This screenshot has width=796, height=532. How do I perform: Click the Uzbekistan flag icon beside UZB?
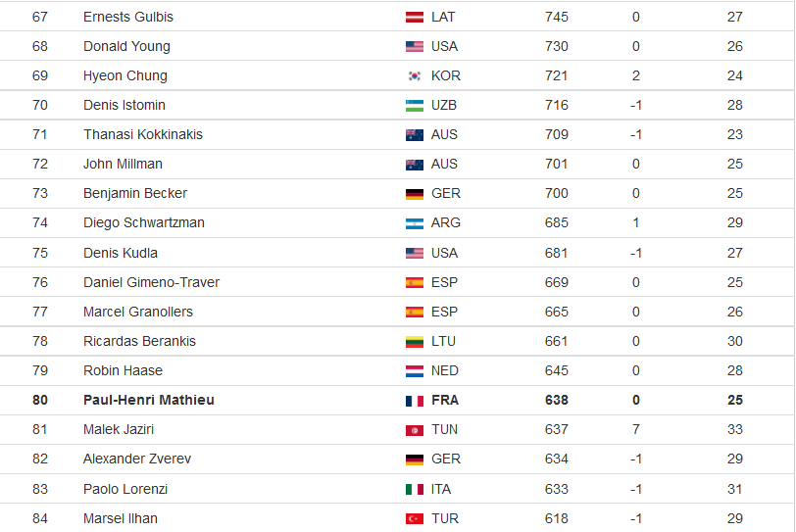(415, 106)
